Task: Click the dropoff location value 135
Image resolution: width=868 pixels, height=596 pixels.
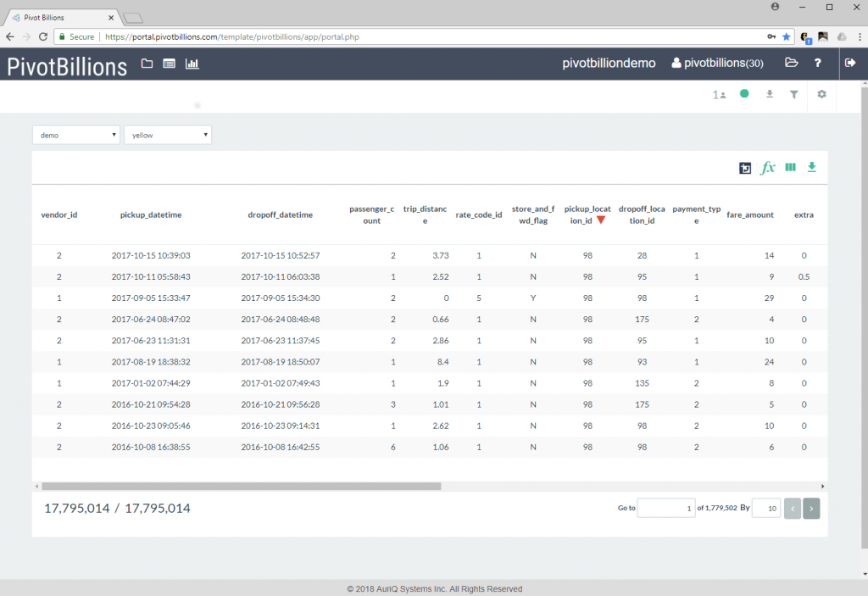Action: pyautogui.click(x=643, y=383)
